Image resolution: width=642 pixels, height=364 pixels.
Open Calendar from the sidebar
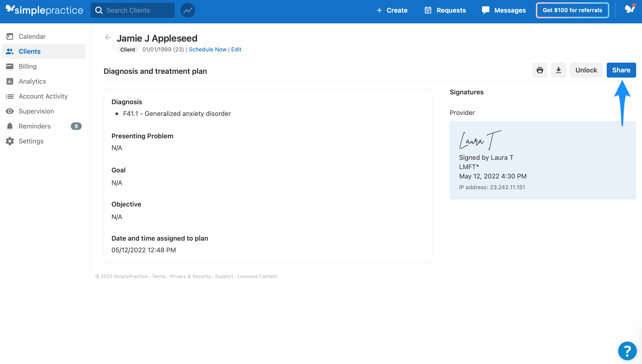32,36
